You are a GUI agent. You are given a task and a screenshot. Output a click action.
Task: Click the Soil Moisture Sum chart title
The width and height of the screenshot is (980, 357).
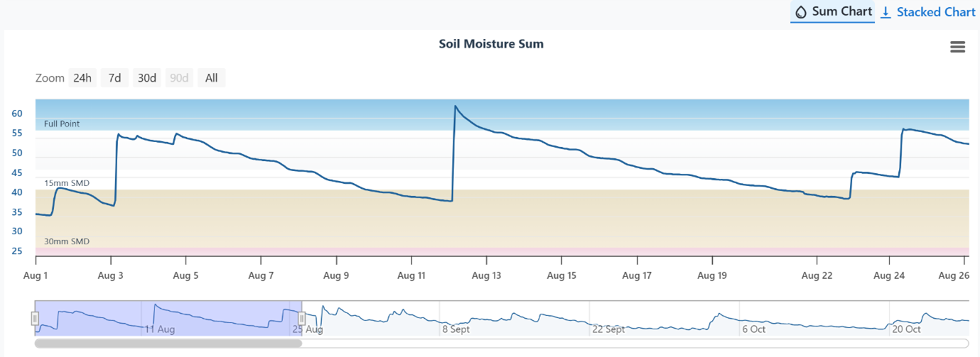click(490, 44)
